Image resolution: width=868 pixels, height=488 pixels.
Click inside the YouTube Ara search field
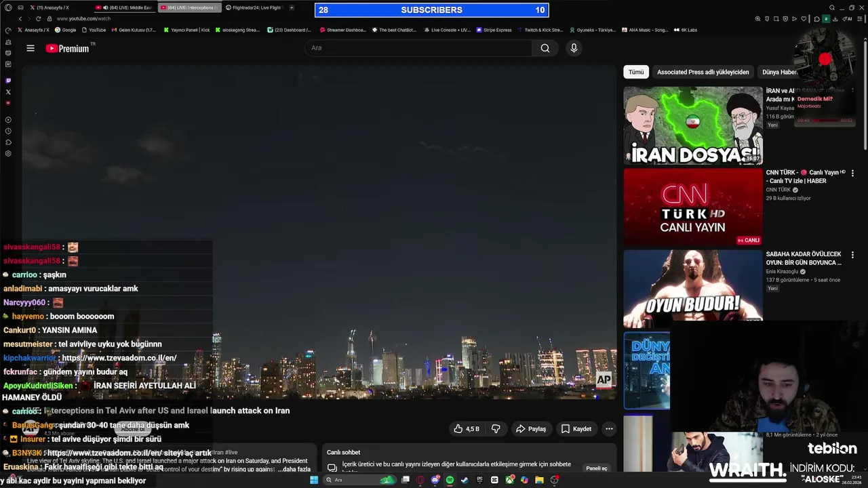418,48
